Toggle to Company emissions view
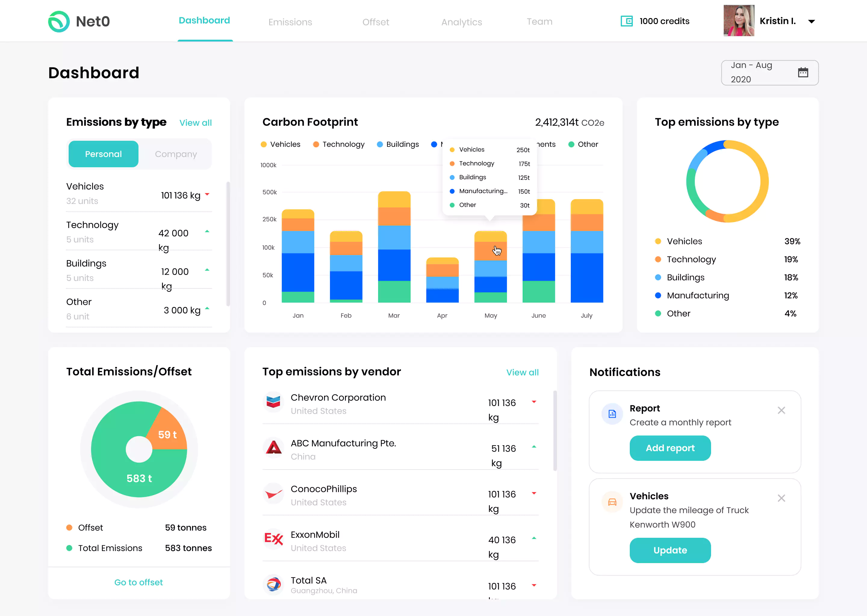The width and height of the screenshot is (867, 616). click(176, 153)
